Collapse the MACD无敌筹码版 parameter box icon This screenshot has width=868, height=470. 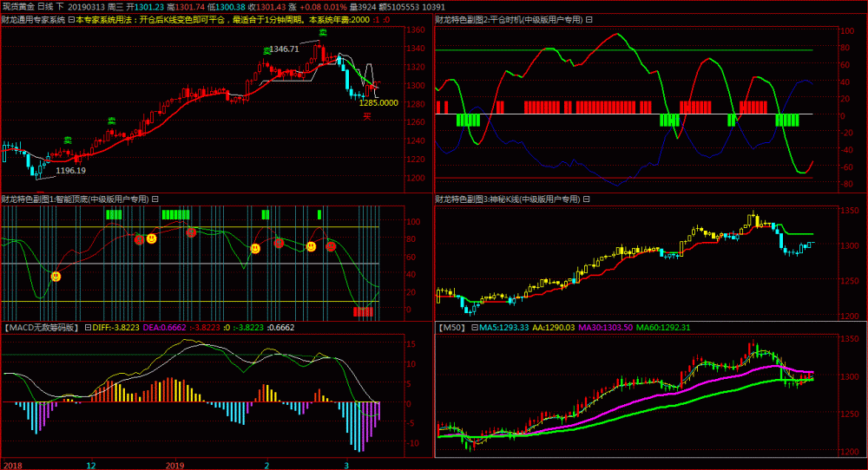(x=88, y=327)
